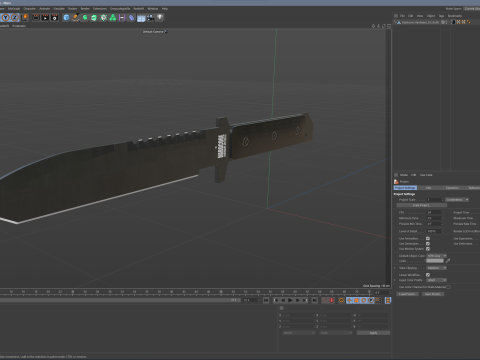The height and width of the screenshot is (360, 480).
Task: Click Render to Picture Viewer icon
Action: [x=45, y=17]
